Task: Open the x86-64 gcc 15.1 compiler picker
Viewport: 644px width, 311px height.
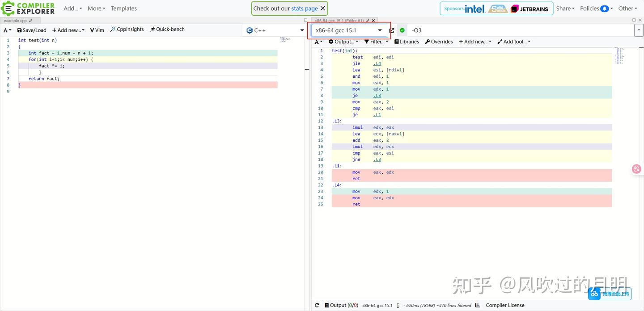Action: (348, 30)
